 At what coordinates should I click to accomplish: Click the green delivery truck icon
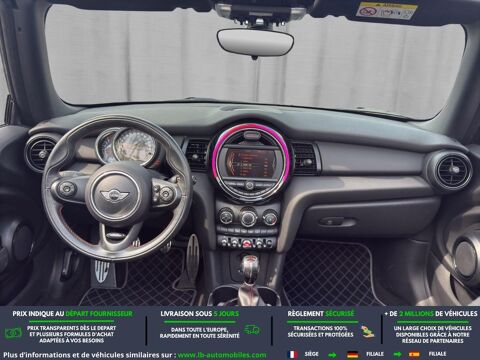tap(252, 330)
